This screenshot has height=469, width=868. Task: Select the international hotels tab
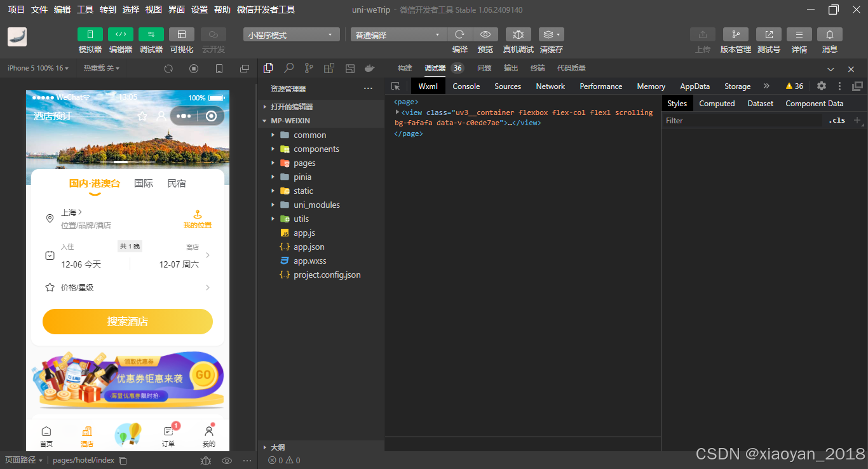[x=144, y=184]
